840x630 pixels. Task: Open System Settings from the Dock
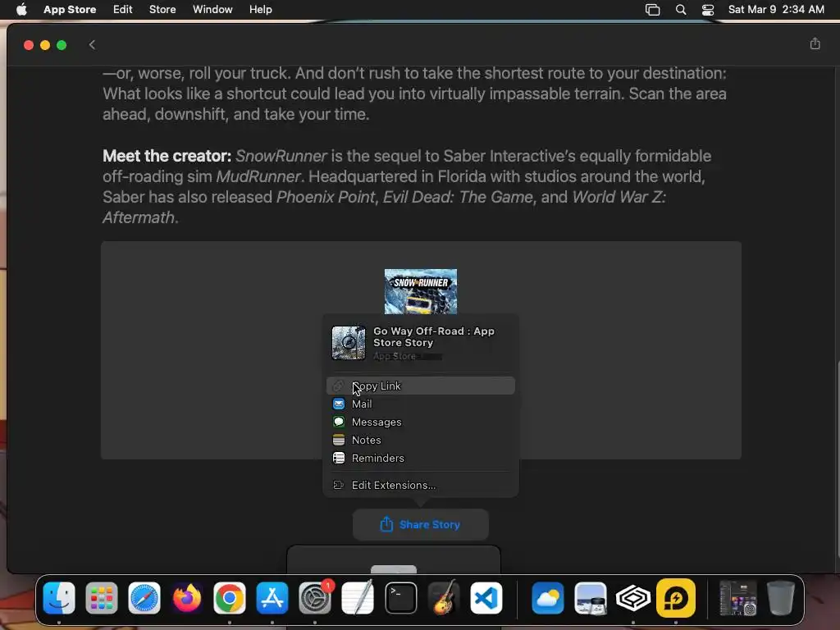(315, 598)
